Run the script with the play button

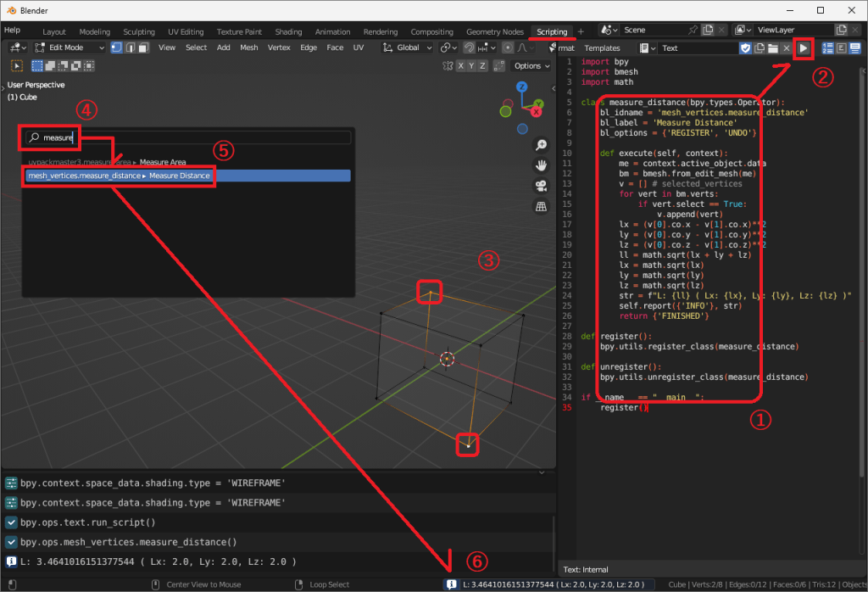pyautogui.click(x=802, y=48)
